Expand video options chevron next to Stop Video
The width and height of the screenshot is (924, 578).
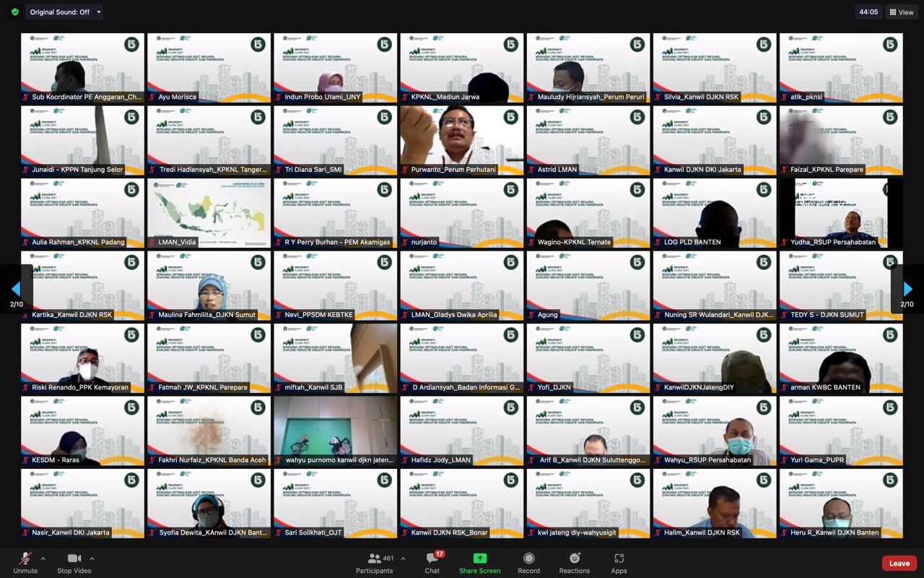92,558
